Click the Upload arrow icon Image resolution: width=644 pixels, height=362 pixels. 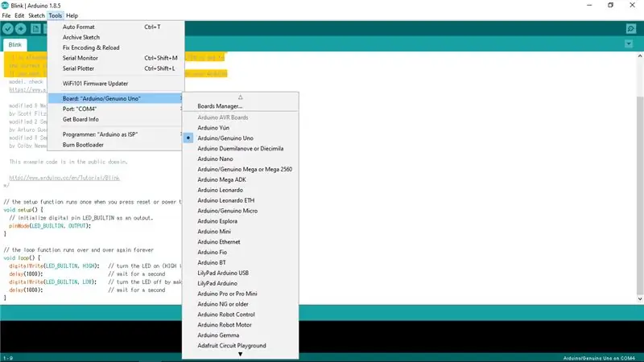pos(21,29)
